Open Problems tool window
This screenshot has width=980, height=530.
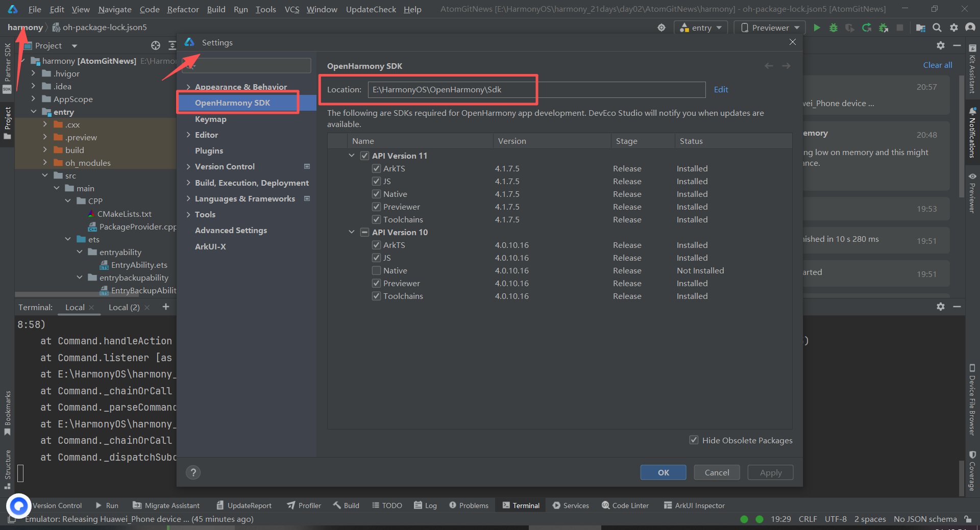coord(469,506)
